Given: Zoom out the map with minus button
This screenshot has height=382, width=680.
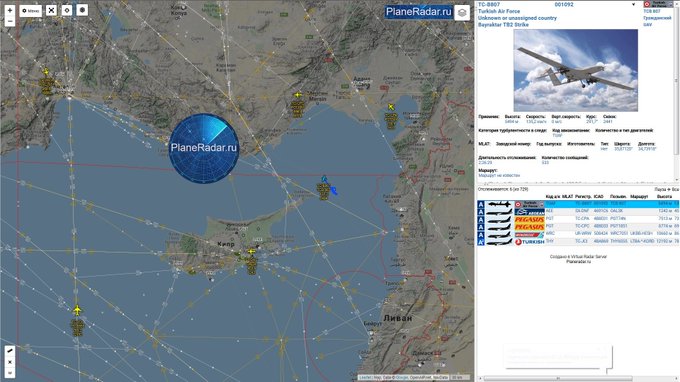Looking at the screenshot, I should coord(10,21).
